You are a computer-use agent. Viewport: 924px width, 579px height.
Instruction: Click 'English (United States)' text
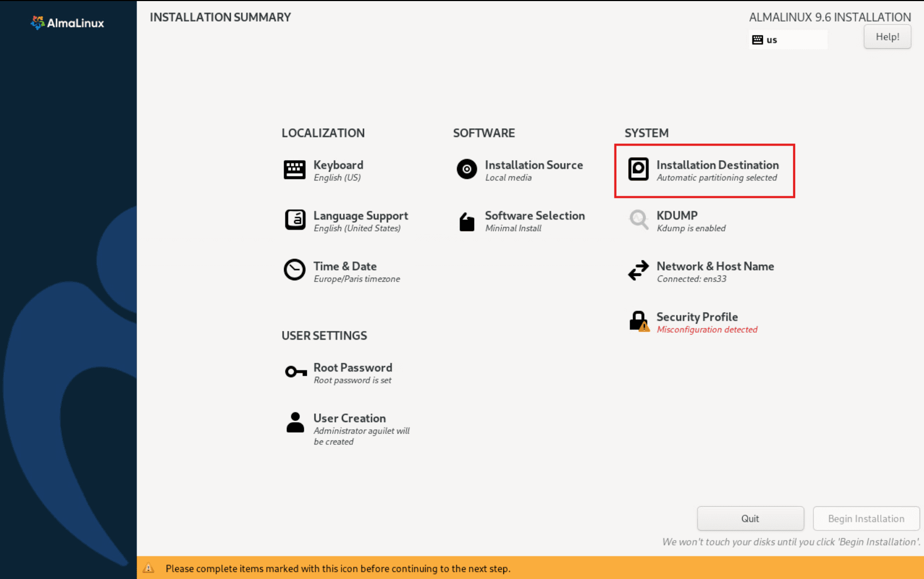click(357, 229)
